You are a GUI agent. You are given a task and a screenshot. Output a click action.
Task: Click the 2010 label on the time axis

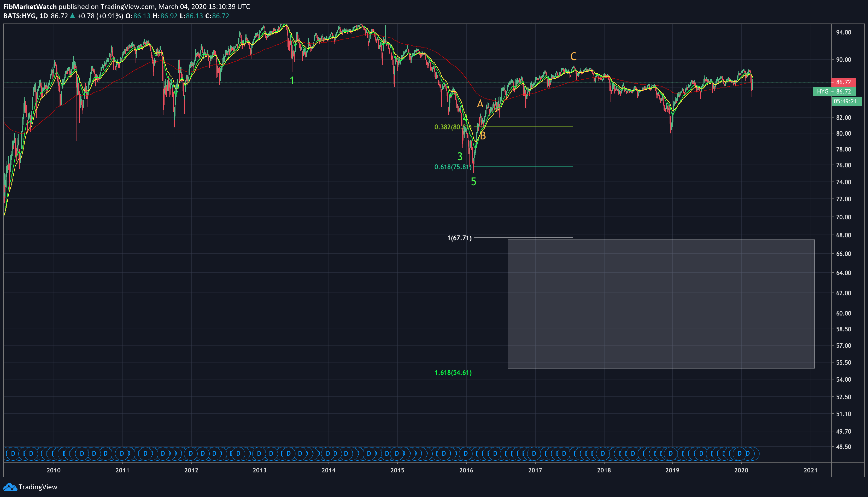pyautogui.click(x=54, y=470)
